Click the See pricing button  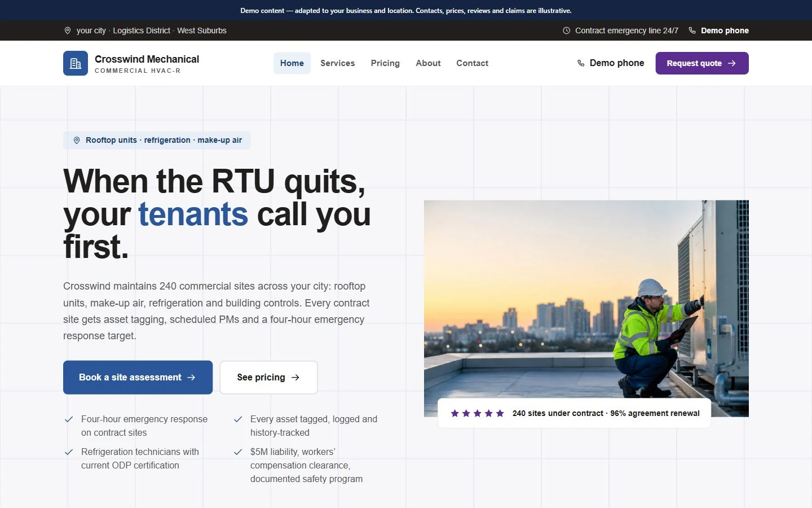coord(268,378)
